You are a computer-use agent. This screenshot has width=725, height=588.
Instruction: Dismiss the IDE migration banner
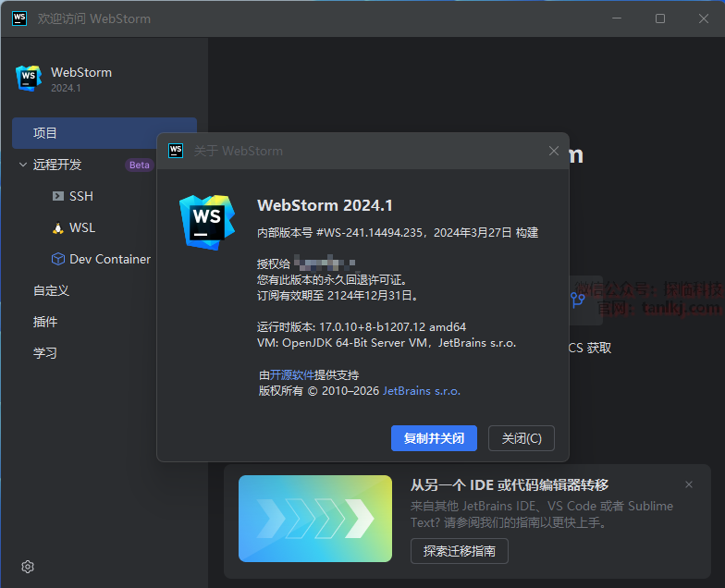[x=689, y=484]
